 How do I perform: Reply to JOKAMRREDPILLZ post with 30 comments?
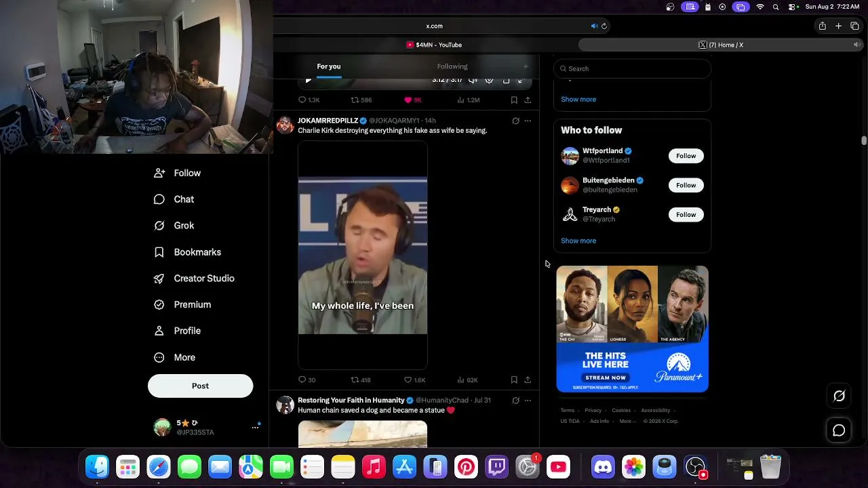coord(307,380)
